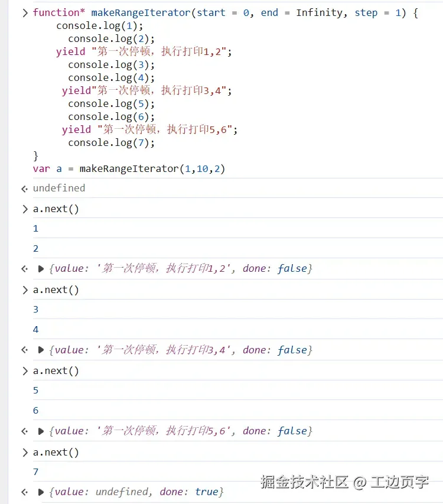The image size is (443, 504).
Task: Click return arrow beside the 打印3,4 result
Action: click(x=24, y=350)
